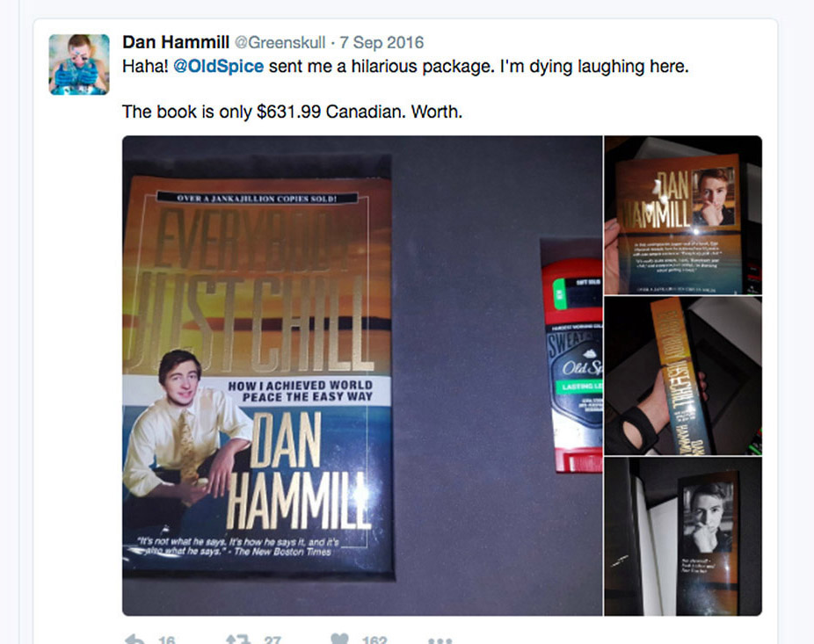This screenshot has height=644, width=814.
Task: Click the 'DAN HAMMILL' title on book cover
Action: click(299, 471)
